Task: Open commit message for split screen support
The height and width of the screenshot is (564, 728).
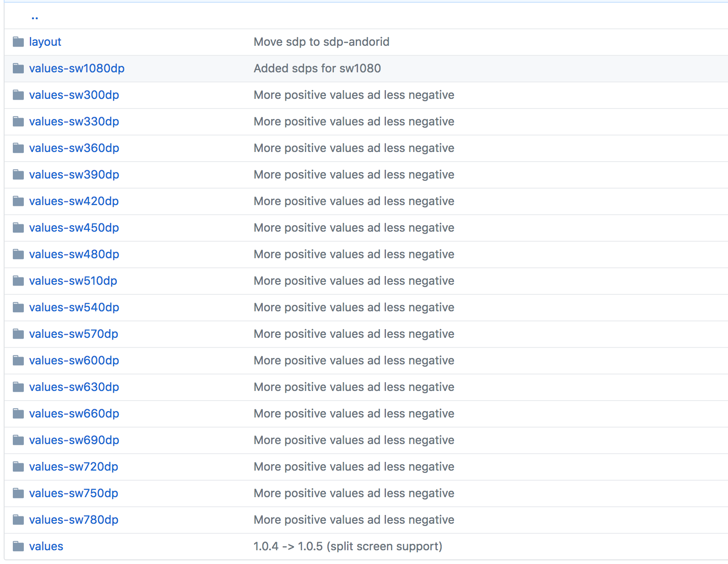Action: tap(348, 547)
